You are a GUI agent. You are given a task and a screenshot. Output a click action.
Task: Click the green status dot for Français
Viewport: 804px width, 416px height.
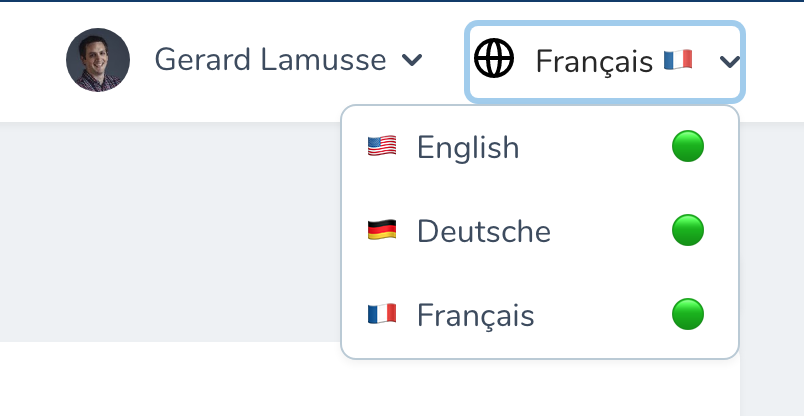(688, 314)
